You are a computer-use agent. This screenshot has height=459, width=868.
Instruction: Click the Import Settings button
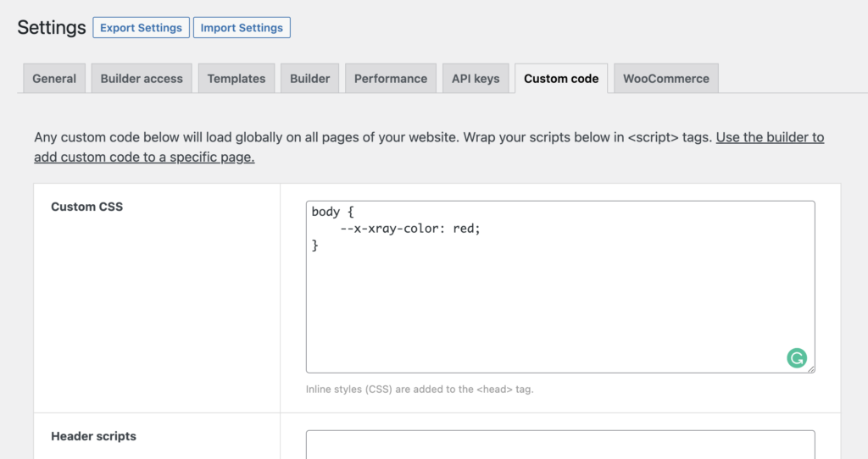point(242,28)
